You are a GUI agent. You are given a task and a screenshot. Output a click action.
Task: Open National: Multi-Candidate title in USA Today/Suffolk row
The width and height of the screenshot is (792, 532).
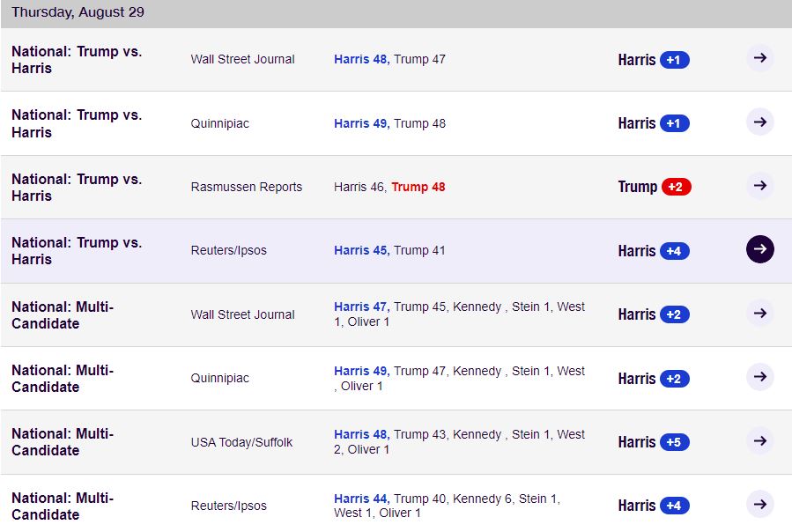point(62,442)
